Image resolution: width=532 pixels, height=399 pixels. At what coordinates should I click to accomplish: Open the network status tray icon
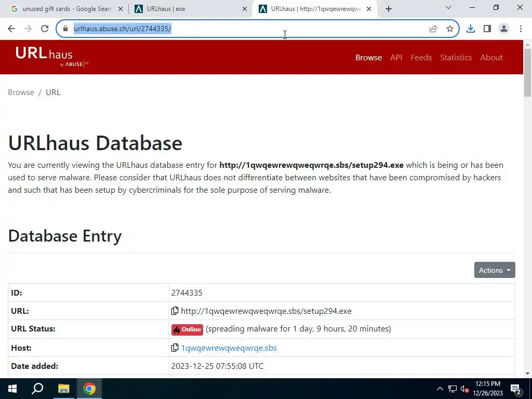pos(453,389)
